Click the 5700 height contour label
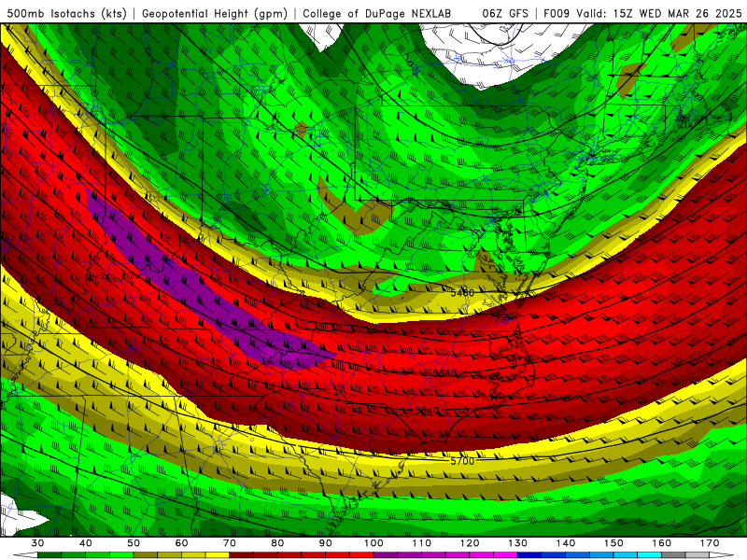 coord(462,461)
